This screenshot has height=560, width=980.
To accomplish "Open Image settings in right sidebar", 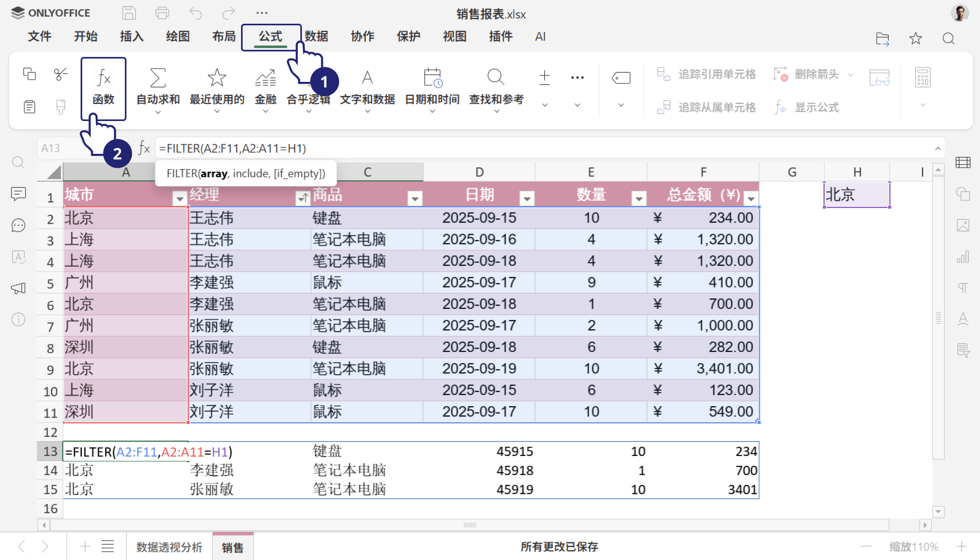I will tap(963, 225).
